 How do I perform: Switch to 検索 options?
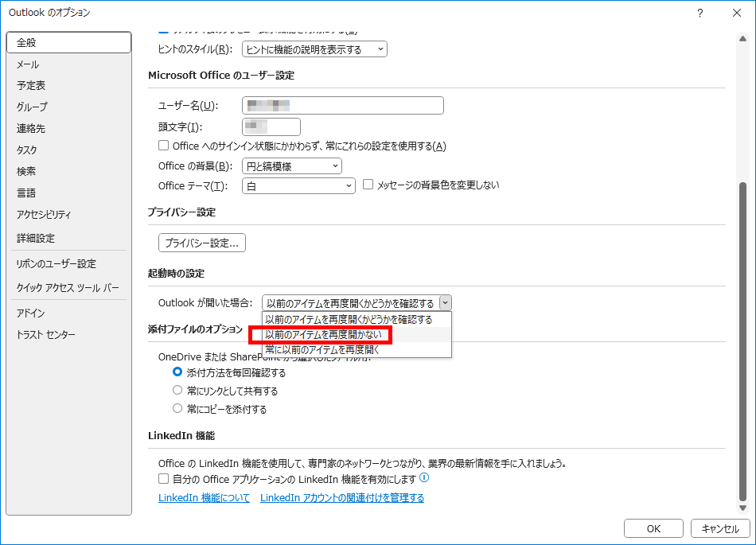coord(69,171)
